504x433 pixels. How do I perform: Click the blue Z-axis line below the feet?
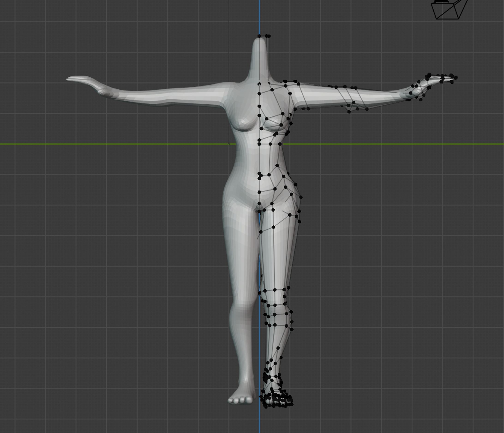click(259, 421)
